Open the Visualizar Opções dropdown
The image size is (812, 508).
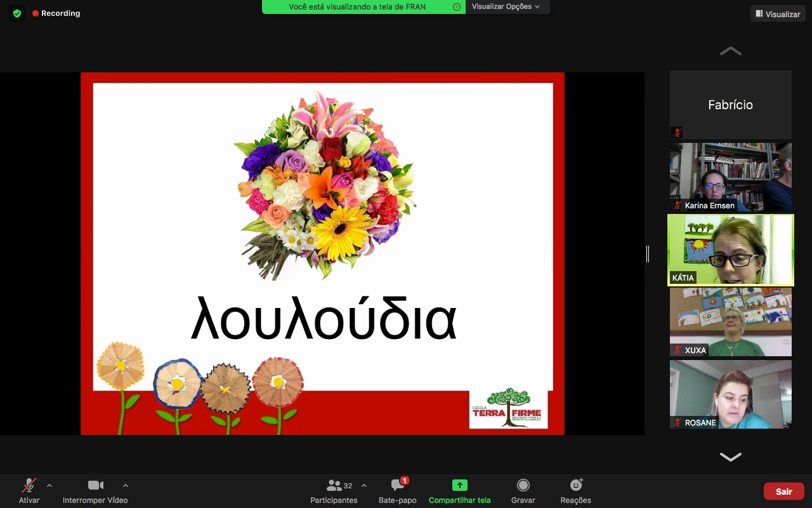click(506, 7)
